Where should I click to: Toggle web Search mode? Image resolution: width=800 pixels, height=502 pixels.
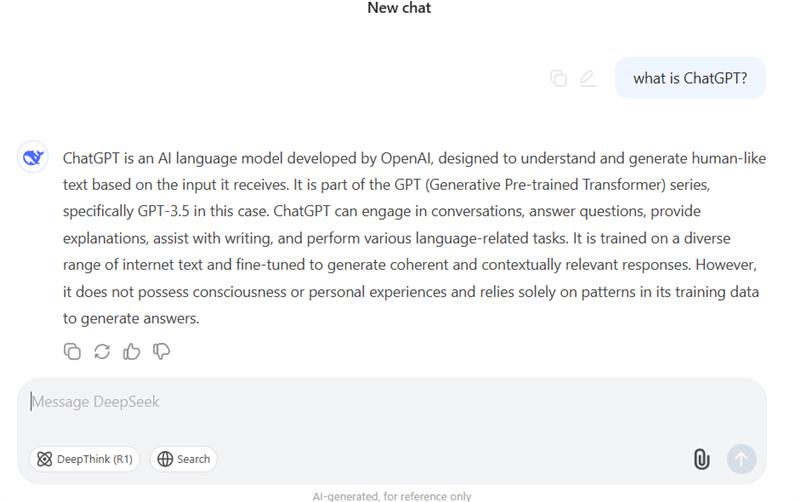[x=184, y=459]
